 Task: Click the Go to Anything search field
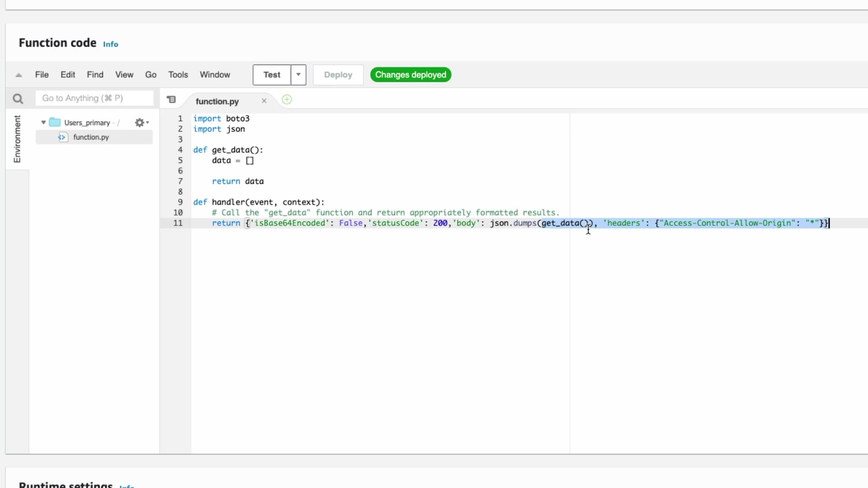click(x=94, y=98)
